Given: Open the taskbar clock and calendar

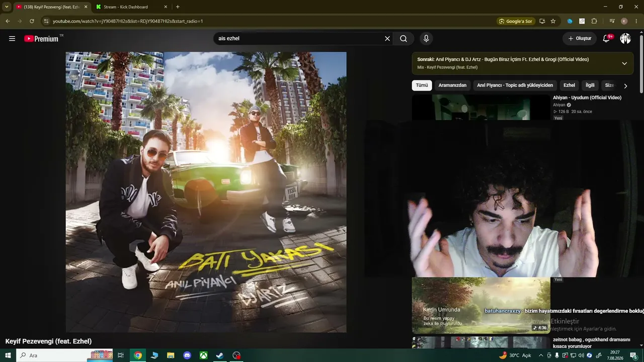Looking at the screenshot, I should point(614,355).
